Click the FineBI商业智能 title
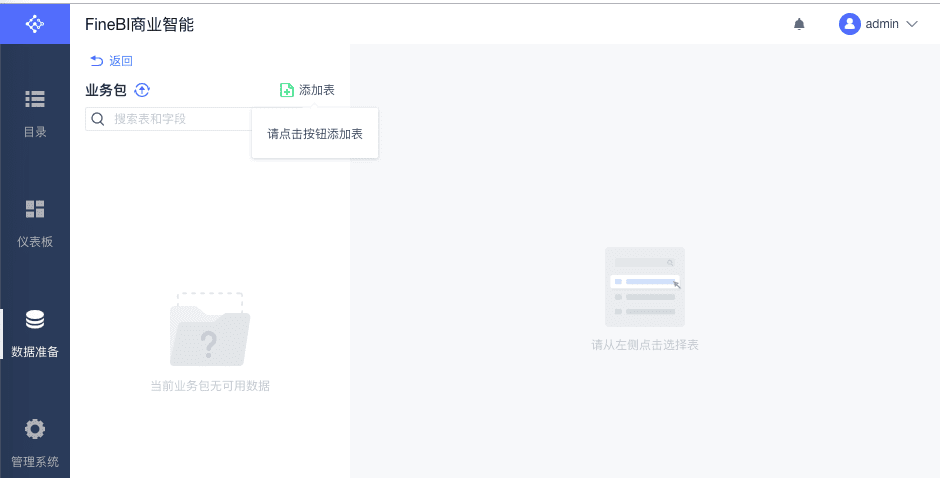This screenshot has height=478, width=940. pos(139,25)
